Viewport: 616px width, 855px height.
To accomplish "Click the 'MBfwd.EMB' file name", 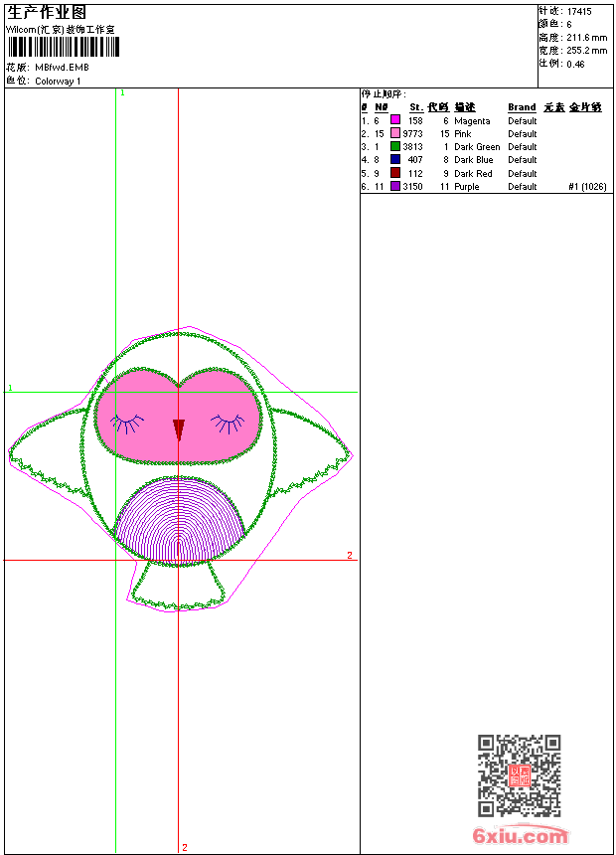I will (x=63, y=68).
